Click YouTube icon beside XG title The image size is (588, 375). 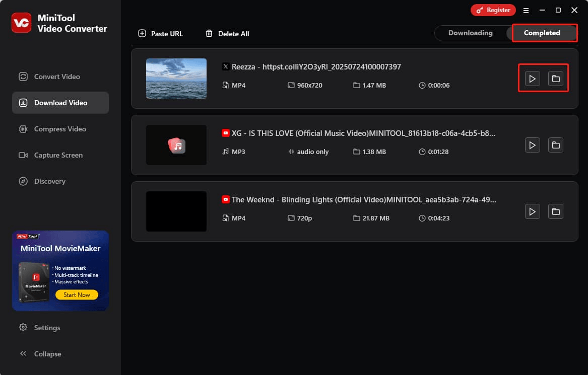pyautogui.click(x=225, y=133)
